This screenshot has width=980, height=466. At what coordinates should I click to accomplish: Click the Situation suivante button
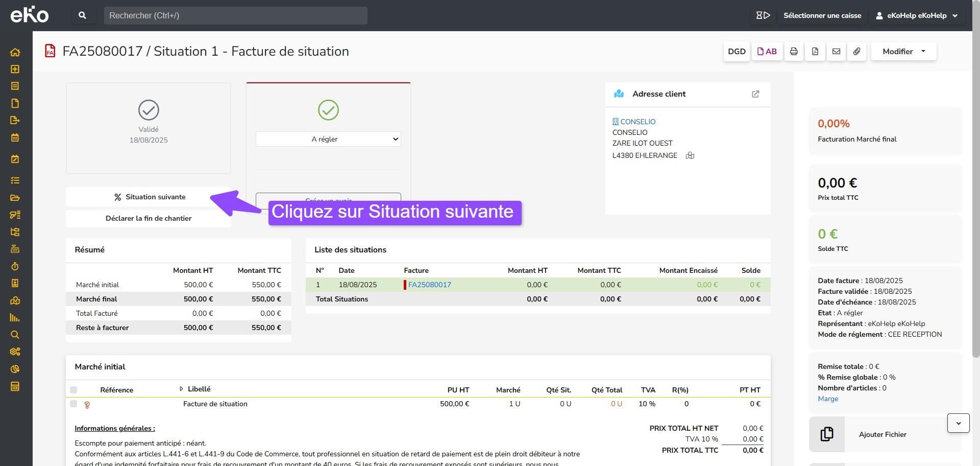coord(149,197)
